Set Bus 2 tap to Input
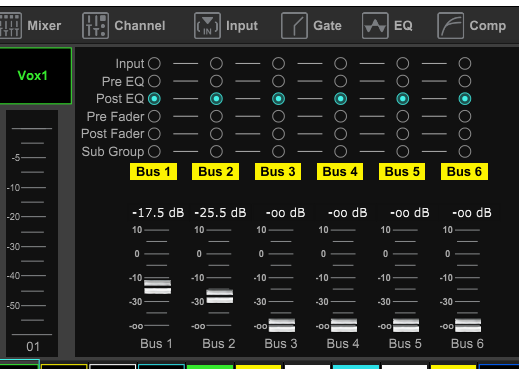 tap(216, 63)
